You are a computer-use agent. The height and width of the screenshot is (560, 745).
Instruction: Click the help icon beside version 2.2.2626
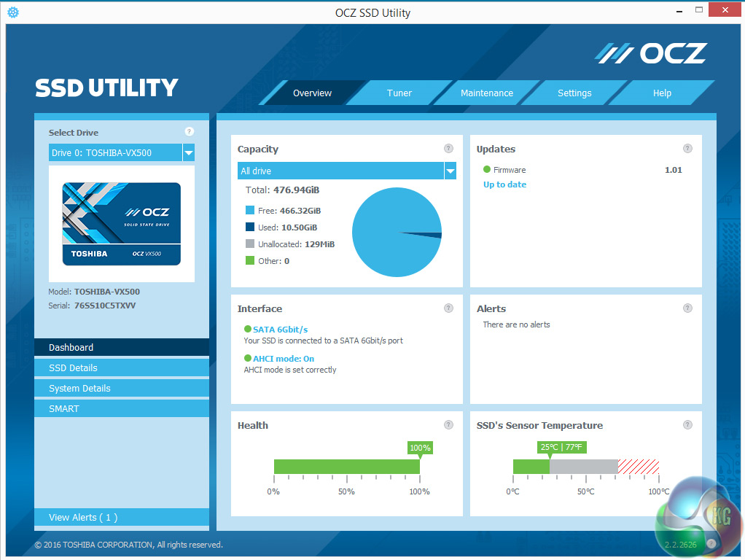click(711, 544)
